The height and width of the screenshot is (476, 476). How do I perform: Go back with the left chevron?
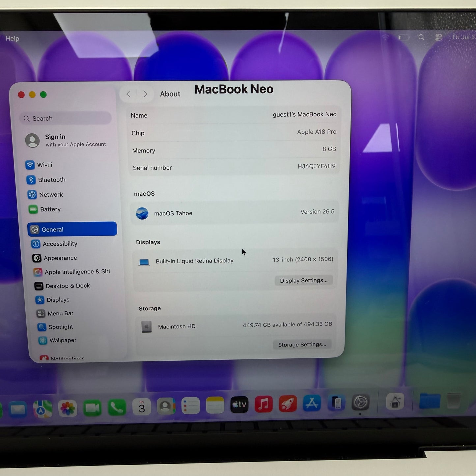click(x=128, y=94)
